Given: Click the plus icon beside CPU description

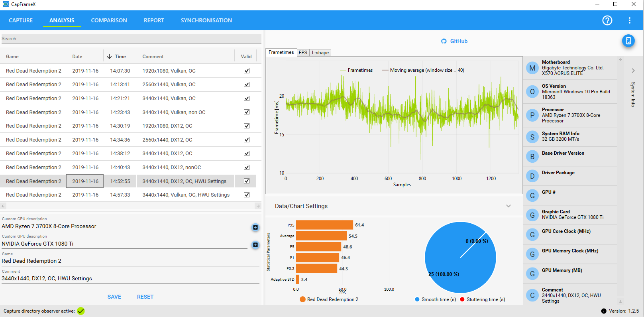Looking at the screenshot, I should (255, 227).
